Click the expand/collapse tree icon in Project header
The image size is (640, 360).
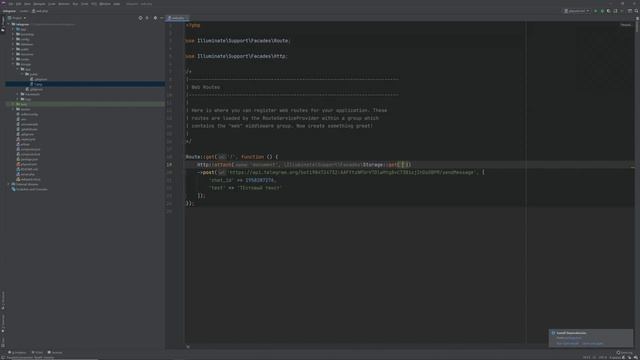tap(147, 18)
